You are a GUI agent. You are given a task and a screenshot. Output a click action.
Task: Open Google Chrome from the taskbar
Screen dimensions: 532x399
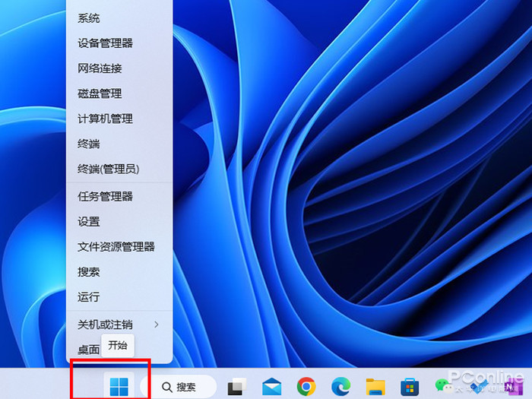coord(306,386)
